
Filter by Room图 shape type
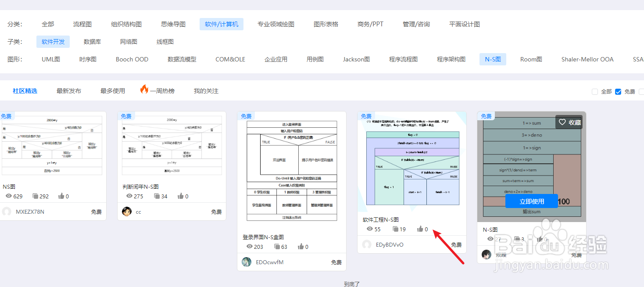[531, 59]
